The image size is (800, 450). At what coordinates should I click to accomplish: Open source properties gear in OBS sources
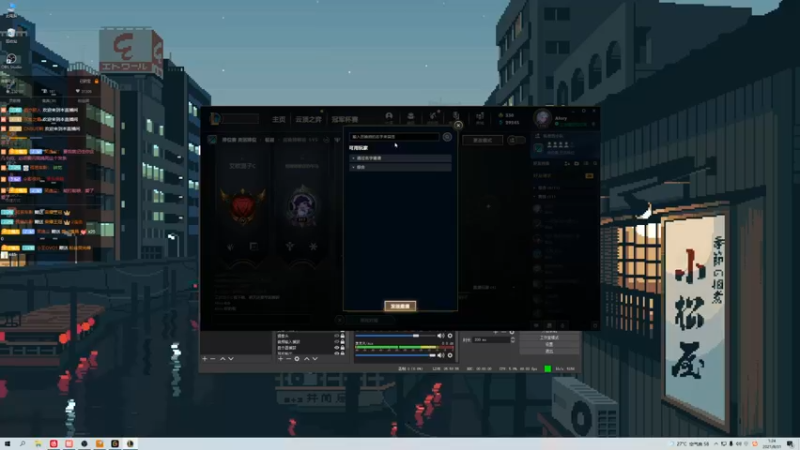[297, 359]
